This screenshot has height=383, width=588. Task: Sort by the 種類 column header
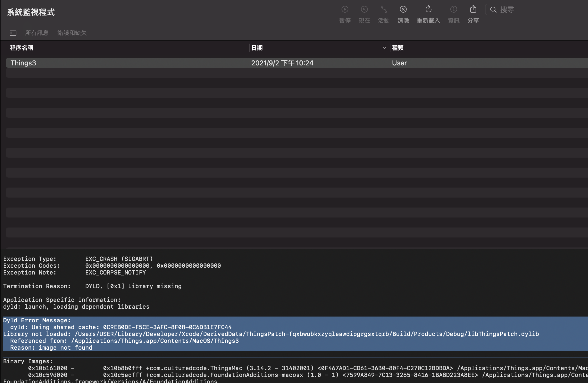[x=398, y=48]
